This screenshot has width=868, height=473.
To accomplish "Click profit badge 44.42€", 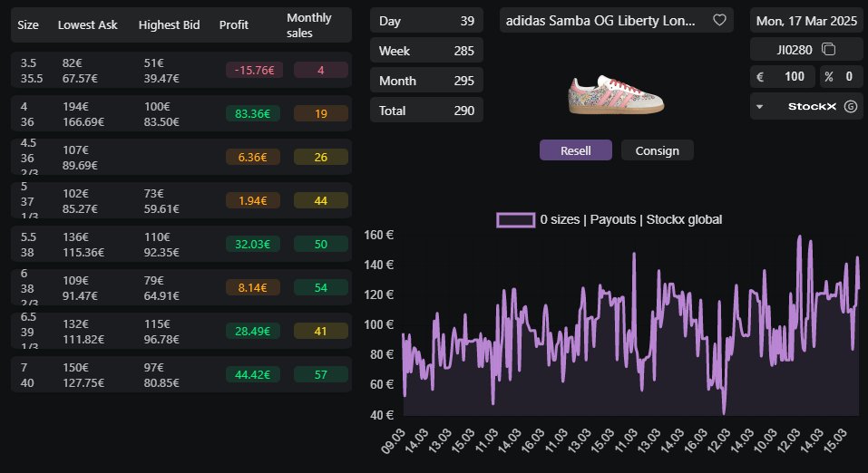I will click(252, 374).
